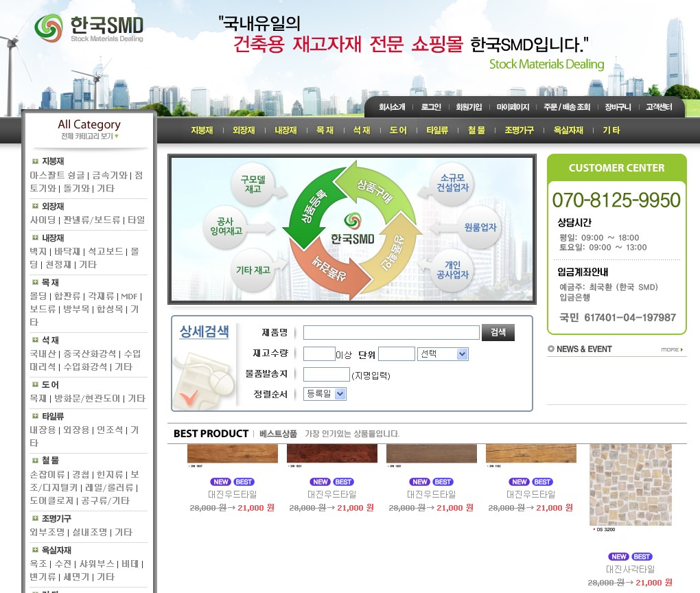
Task: Open the 선택 unit dropdown
Action: pos(443,354)
